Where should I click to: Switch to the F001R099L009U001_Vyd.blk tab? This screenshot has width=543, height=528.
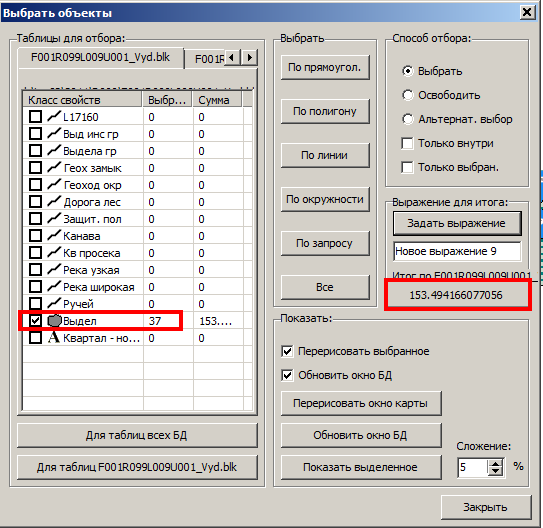tap(100, 57)
